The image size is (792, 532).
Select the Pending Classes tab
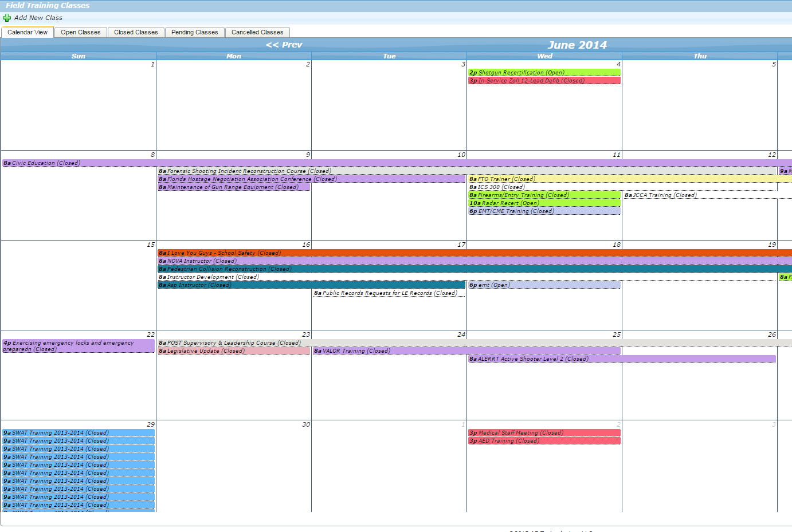coord(195,33)
